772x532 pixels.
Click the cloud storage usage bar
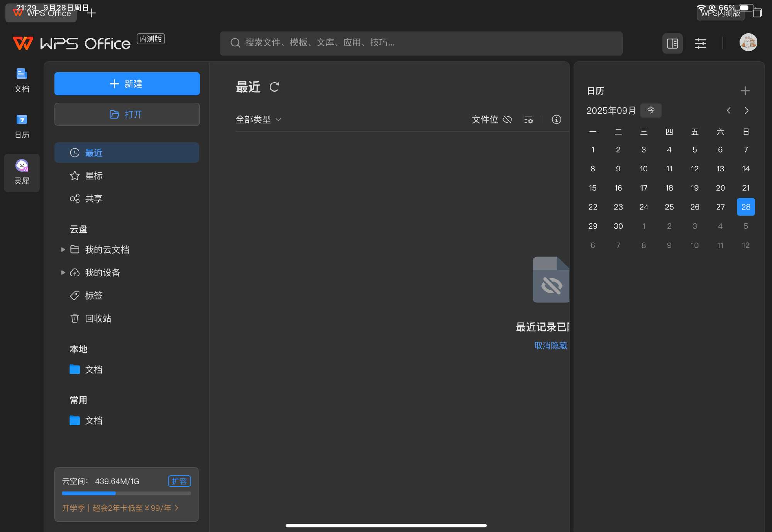click(x=126, y=493)
